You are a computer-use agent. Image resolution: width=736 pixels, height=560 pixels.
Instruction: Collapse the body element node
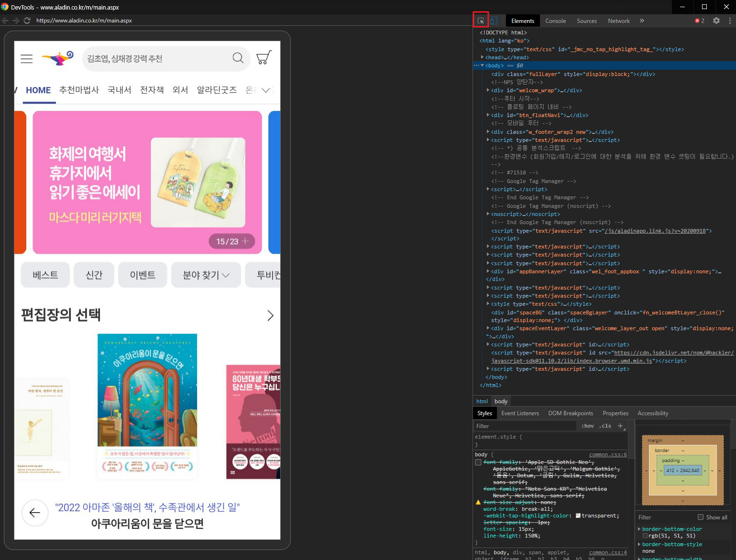pyautogui.click(x=483, y=65)
